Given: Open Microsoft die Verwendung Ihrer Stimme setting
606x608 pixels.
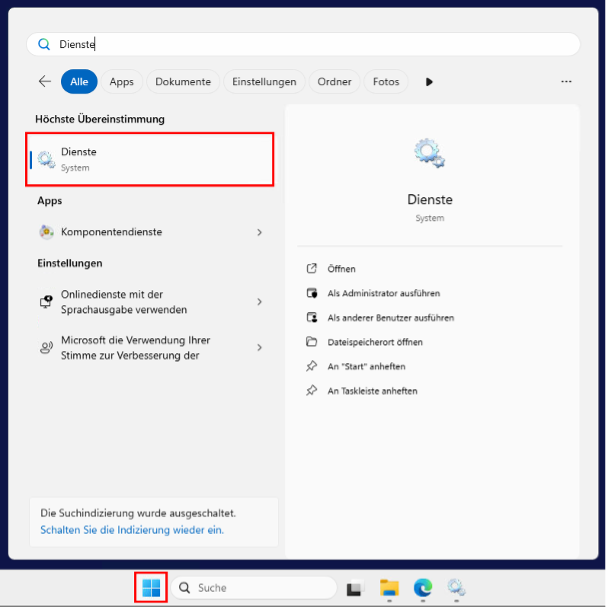Looking at the screenshot, I should [x=150, y=348].
